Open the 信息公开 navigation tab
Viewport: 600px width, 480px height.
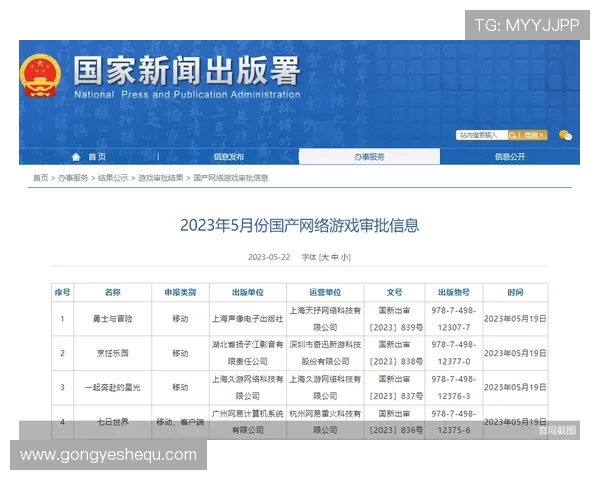pos(510,157)
